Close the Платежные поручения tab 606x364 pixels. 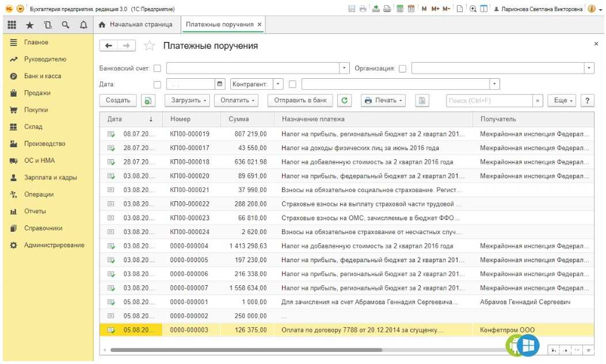point(260,24)
